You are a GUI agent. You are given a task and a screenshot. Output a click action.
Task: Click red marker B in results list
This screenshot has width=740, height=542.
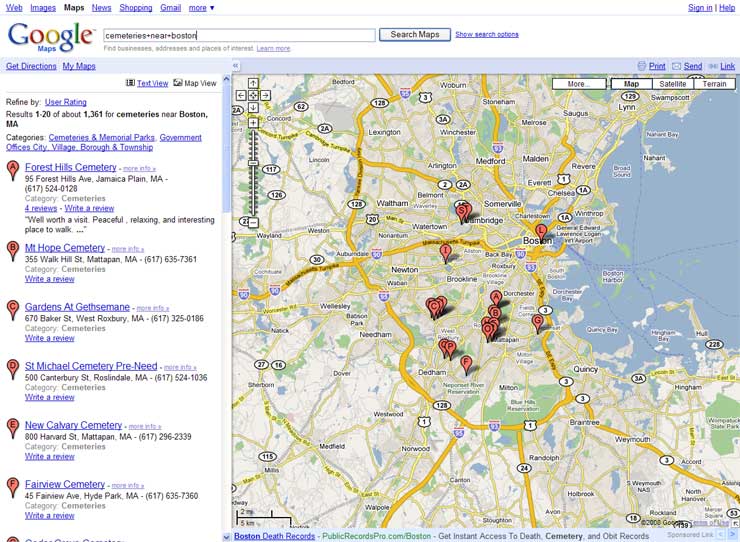tap(13, 251)
